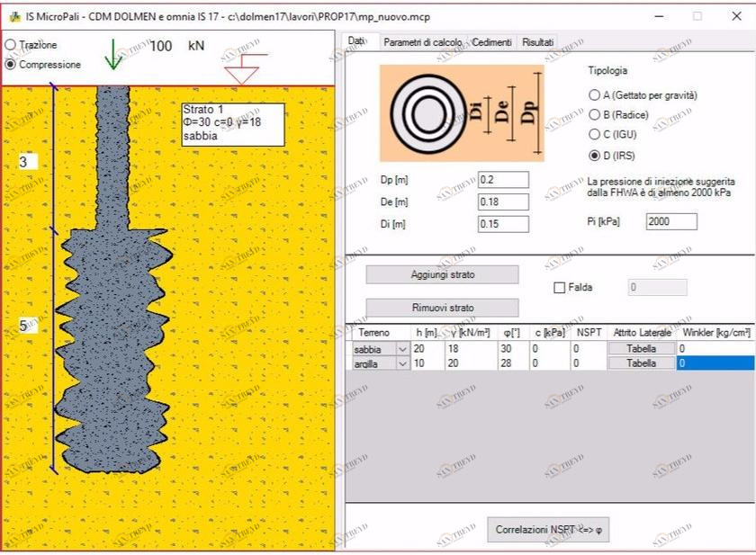This screenshot has width=756, height=555.
Task: Select typology A (Gettato per gravità)
Action: pos(594,95)
